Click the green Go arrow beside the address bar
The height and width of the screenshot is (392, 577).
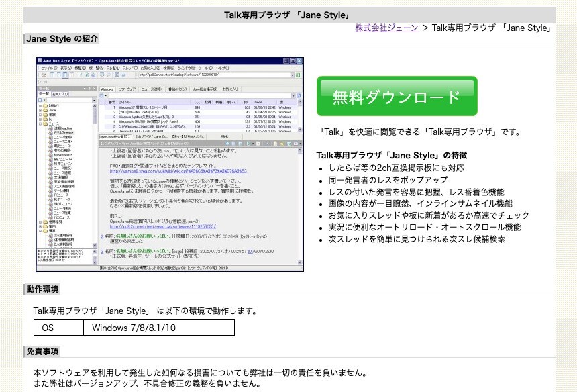298,75
